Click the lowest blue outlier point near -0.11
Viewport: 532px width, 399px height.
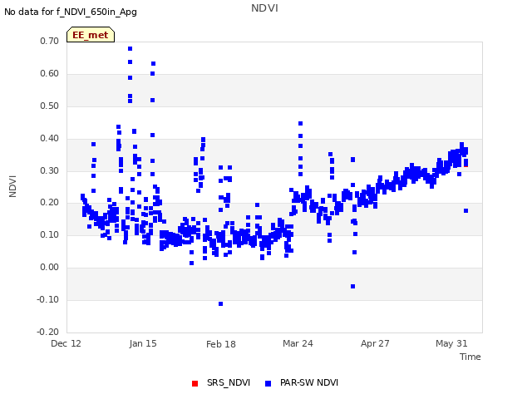click(221, 303)
